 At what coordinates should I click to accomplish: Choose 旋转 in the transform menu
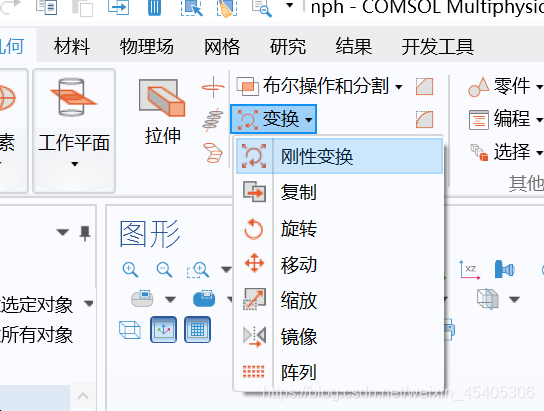pyautogui.click(x=339, y=228)
